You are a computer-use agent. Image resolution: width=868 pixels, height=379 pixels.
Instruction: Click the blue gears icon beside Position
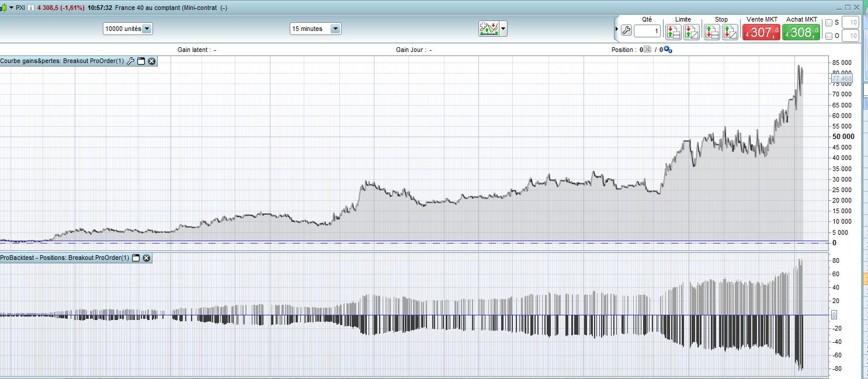pos(668,50)
